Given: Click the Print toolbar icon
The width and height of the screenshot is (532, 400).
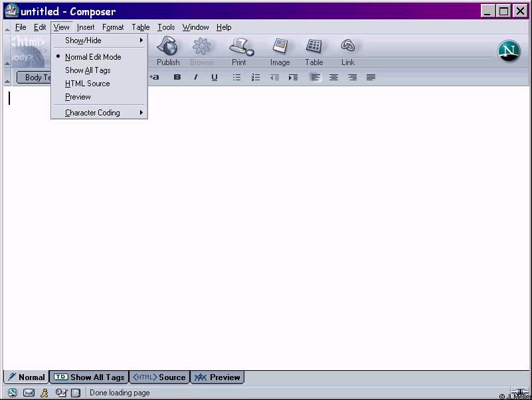Looking at the screenshot, I should [x=240, y=52].
